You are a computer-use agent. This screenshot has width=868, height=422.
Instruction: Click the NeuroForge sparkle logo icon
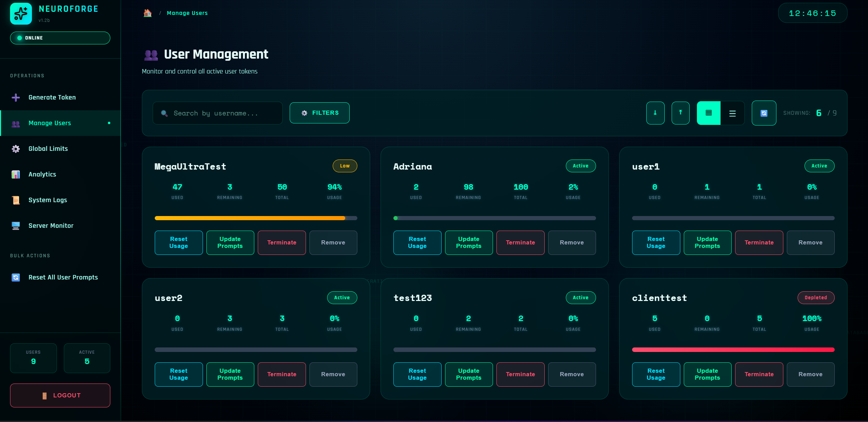[x=21, y=14]
